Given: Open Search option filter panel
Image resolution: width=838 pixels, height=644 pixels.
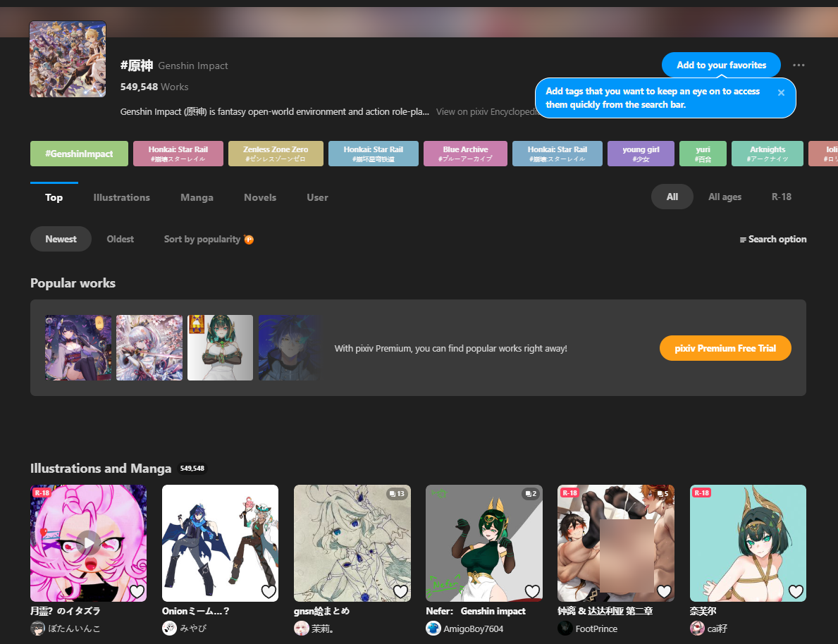Looking at the screenshot, I should pos(772,240).
